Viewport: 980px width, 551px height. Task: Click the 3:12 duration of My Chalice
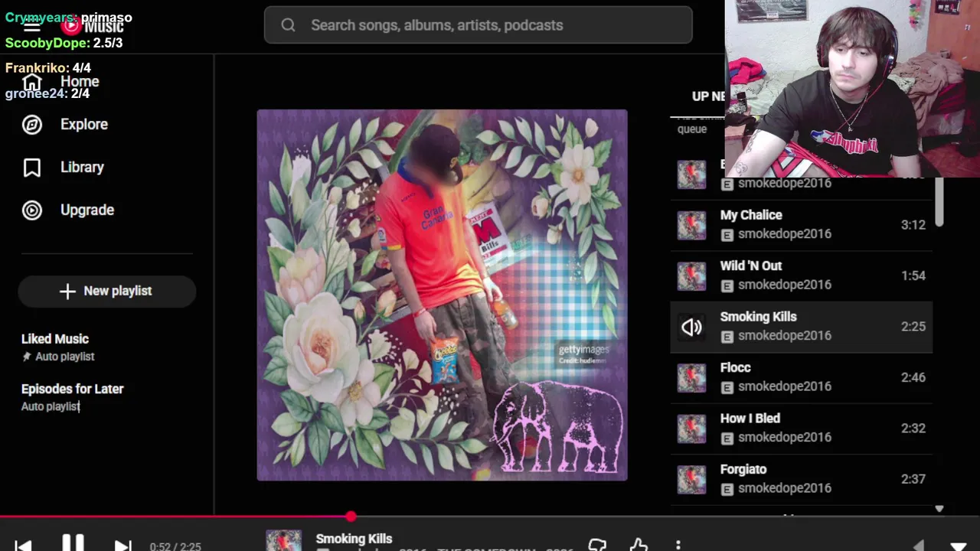click(913, 225)
